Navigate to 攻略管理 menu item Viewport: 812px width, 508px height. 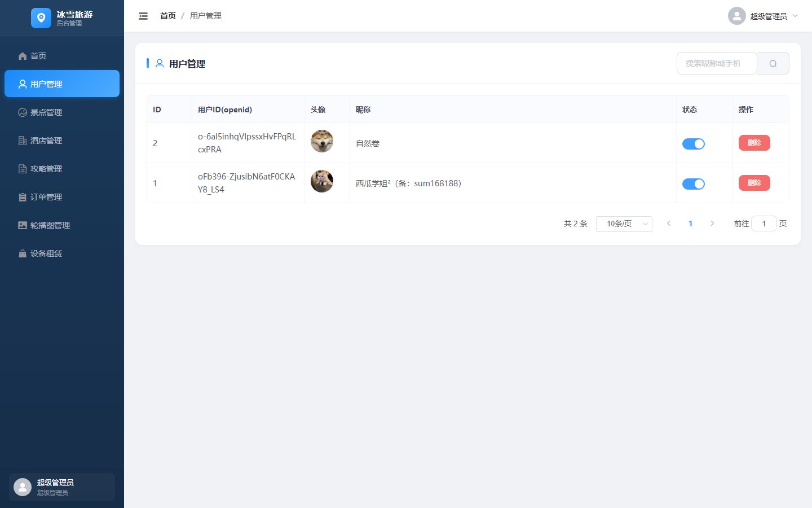[62, 169]
